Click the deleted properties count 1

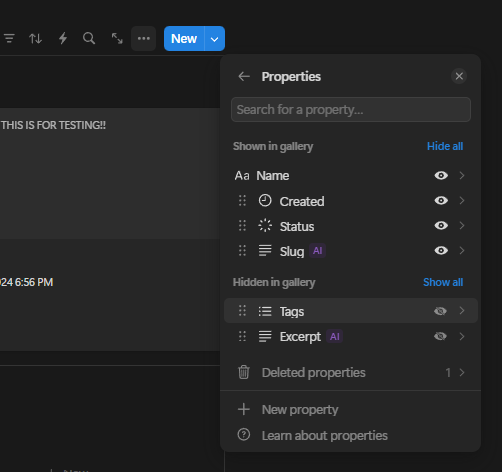[448, 372]
